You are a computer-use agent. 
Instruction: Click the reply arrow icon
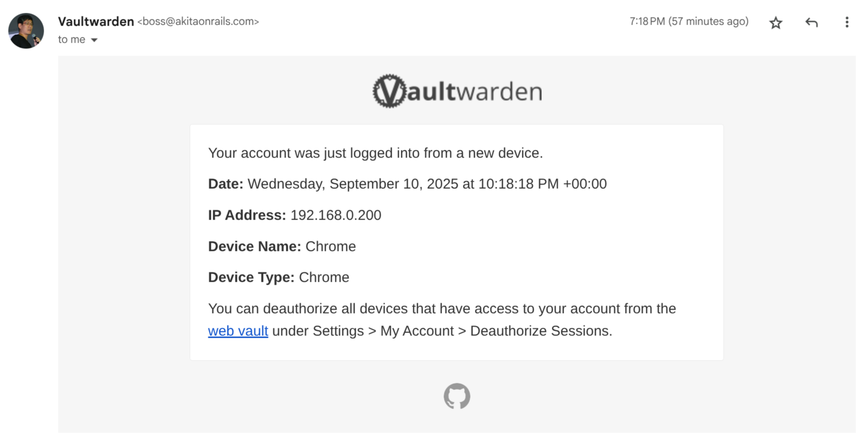point(811,22)
